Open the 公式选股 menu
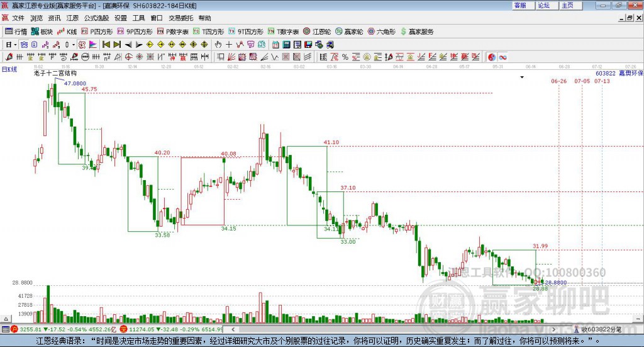 click(96, 18)
